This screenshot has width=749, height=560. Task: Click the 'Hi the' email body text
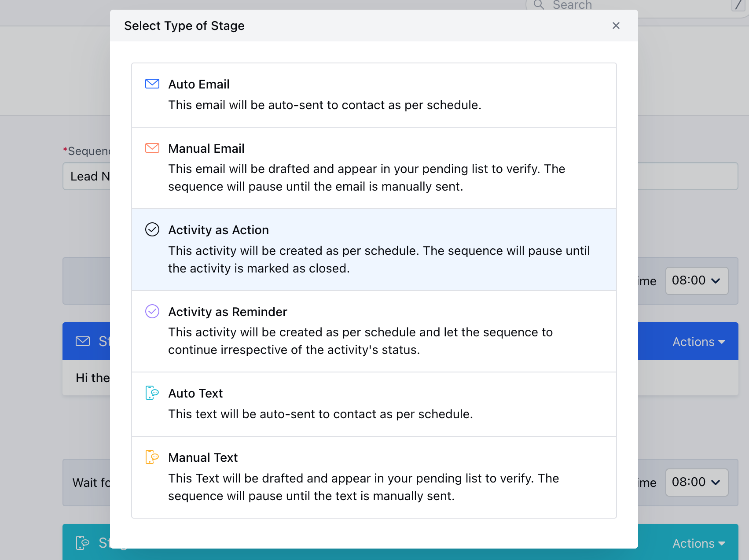(x=92, y=378)
